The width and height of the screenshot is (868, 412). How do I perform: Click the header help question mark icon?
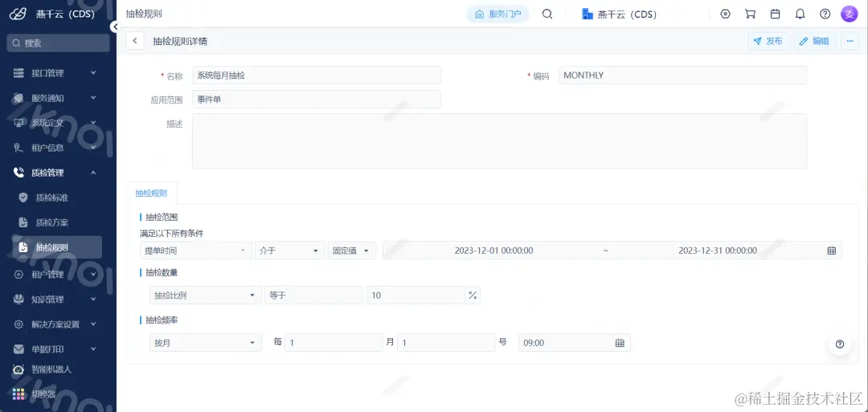coord(825,14)
